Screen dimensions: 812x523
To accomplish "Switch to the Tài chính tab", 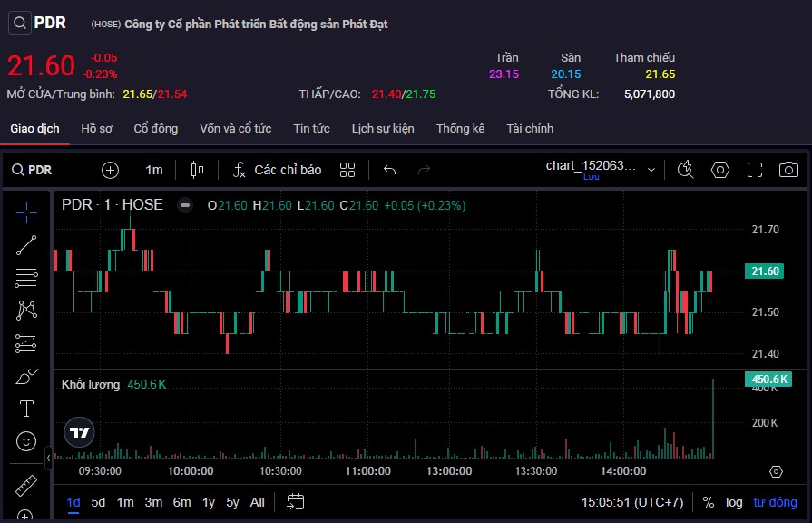I will 530,128.
